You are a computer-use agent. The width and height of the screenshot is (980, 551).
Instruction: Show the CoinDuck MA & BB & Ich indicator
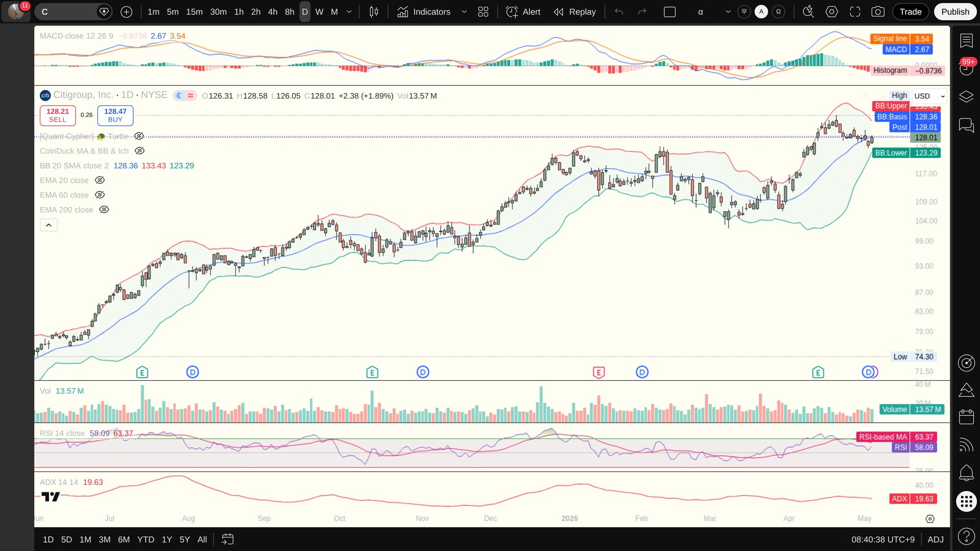tap(140, 151)
